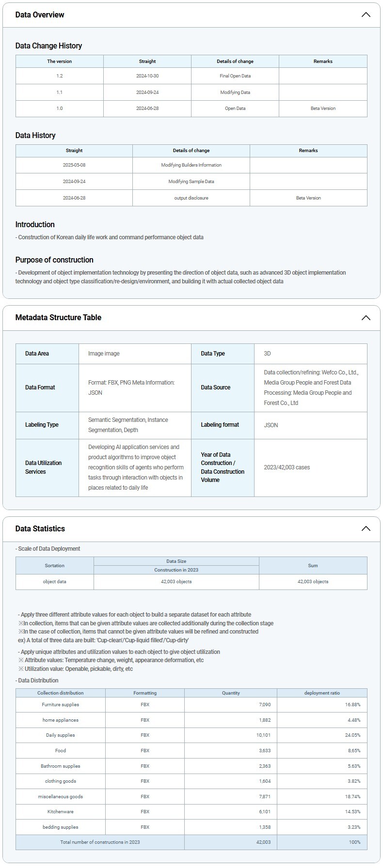The width and height of the screenshot is (383, 868).
Task: Select the 2023/42,003 cases value
Action: click(x=287, y=467)
